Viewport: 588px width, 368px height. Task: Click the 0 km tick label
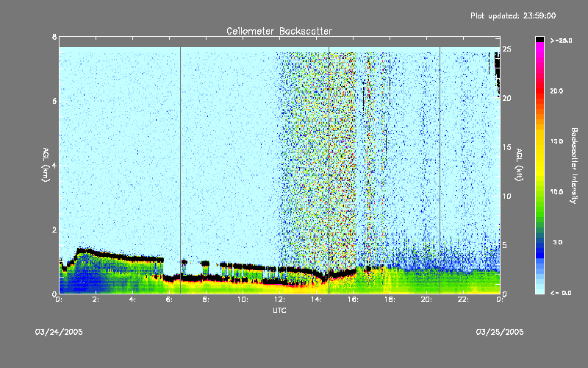coord(54,294)
